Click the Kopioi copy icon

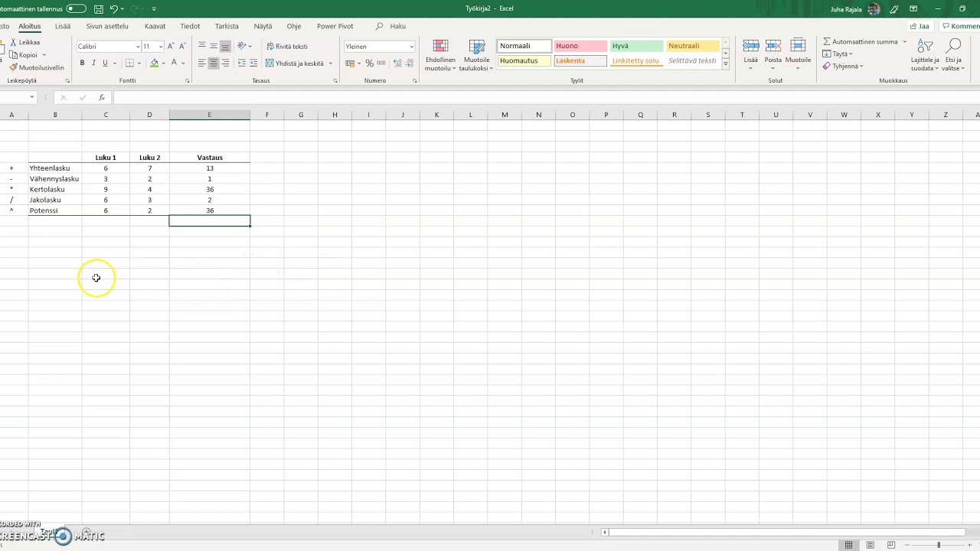[13, 55]
